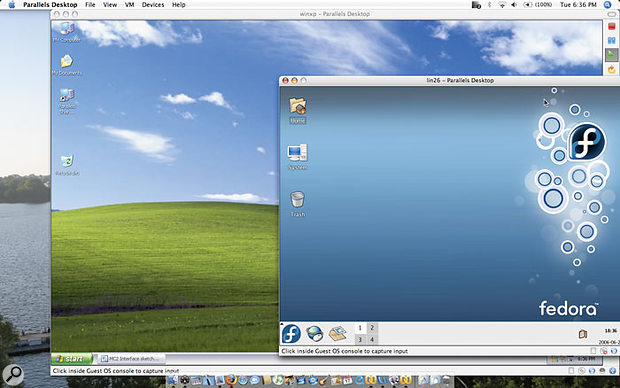Open the Parallels Desktop application menu
The image size is (620, 388).
tap(50, 5)
